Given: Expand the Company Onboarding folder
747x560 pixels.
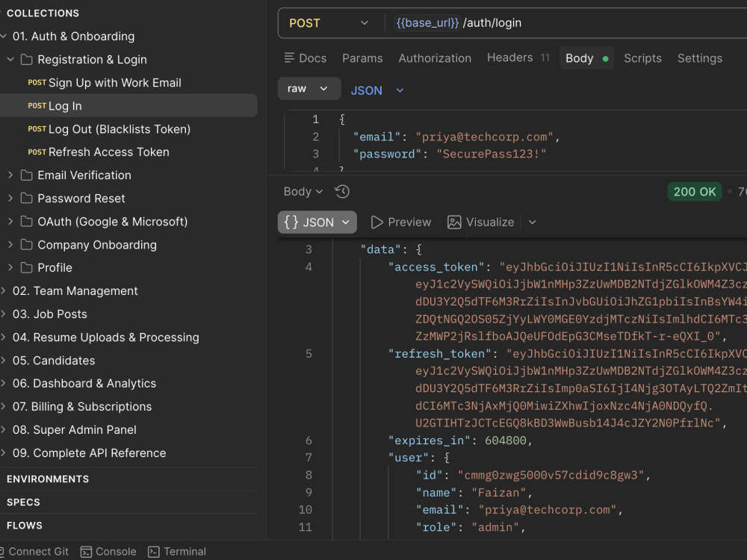Looking at the screenshot, I should click(10, 245).
